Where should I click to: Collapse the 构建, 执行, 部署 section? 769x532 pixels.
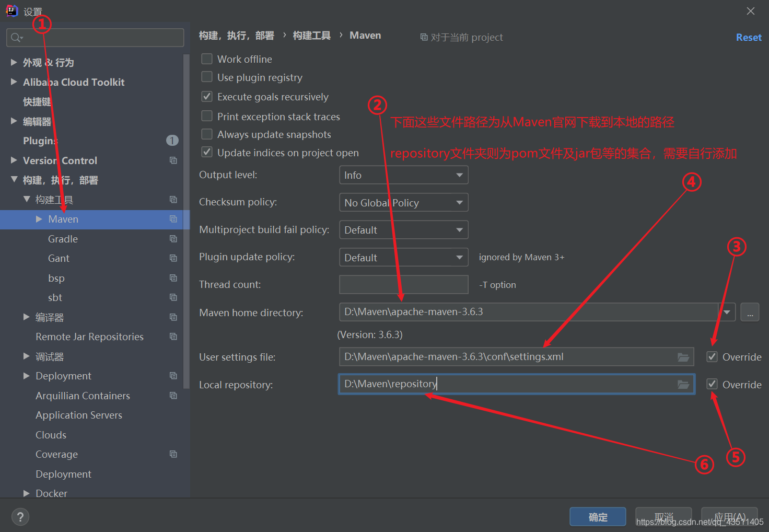click(x=14, y=180)
